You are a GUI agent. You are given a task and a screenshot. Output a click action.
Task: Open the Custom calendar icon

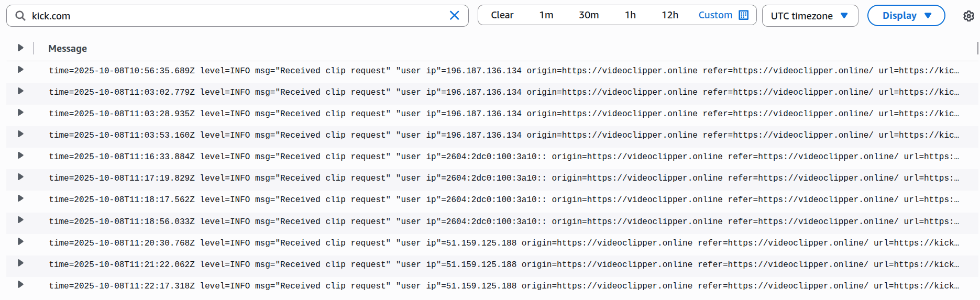tap(743, 15)
